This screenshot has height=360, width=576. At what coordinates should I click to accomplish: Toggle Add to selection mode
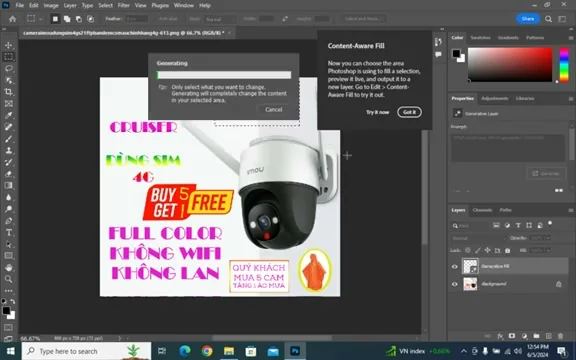pos(67,19)
